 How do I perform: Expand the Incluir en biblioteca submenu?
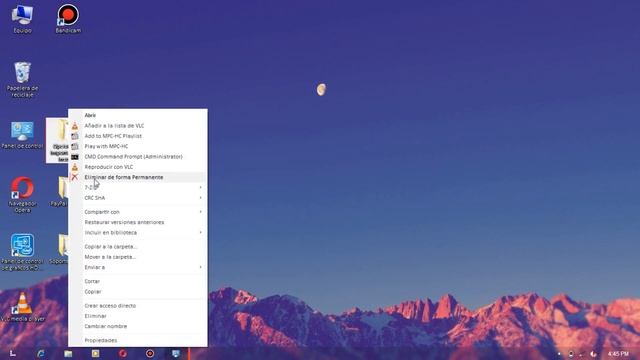point(138,232)
